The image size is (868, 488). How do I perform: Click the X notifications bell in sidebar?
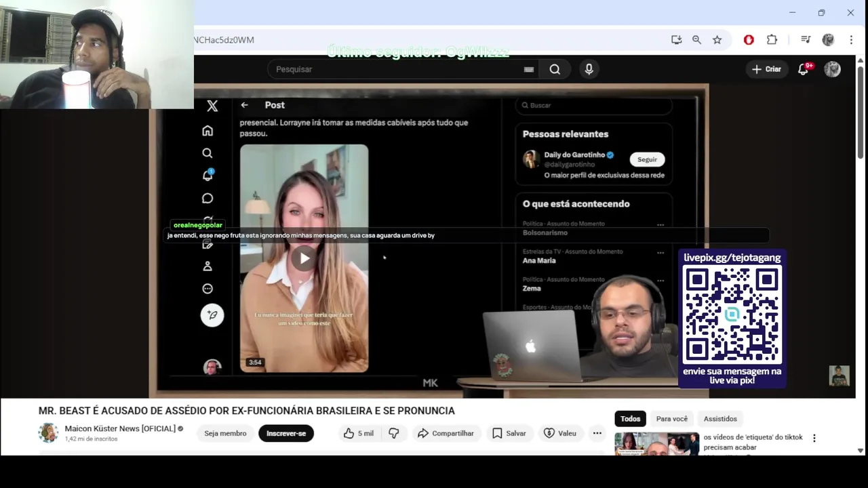tap(208, 176)
